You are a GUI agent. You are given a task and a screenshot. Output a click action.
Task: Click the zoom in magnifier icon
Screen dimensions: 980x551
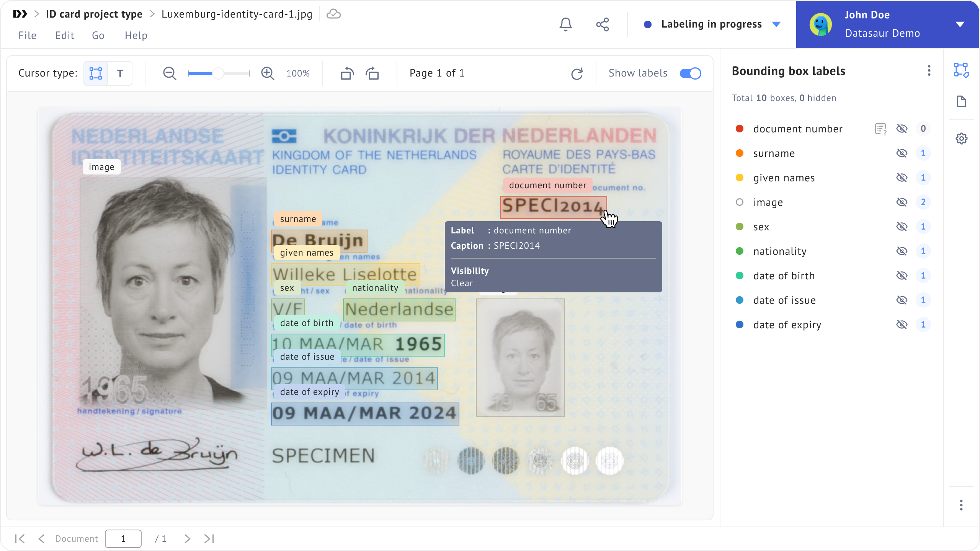(x=268, y=73)
